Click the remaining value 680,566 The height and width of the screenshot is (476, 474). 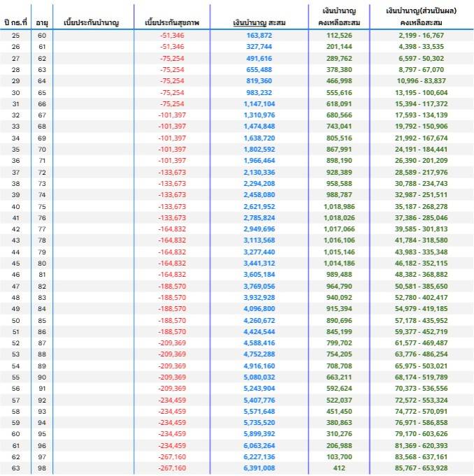pyautogui.click(x=339, y=115)
